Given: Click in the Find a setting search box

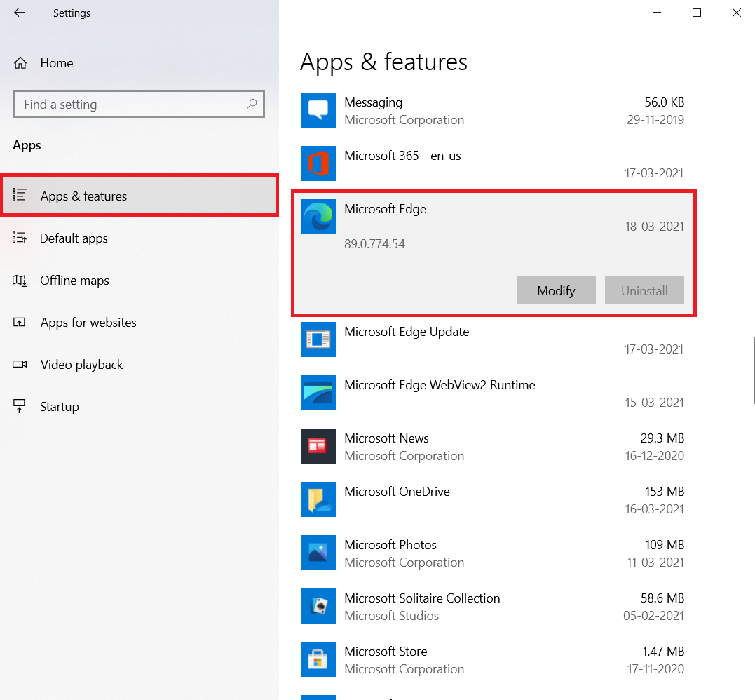Looking at the screenshot, I should point(139,104).
